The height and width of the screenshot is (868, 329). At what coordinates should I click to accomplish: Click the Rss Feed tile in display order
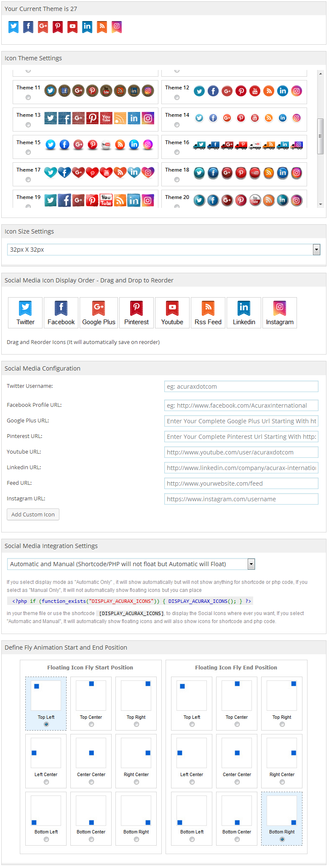tap(208, 313)
